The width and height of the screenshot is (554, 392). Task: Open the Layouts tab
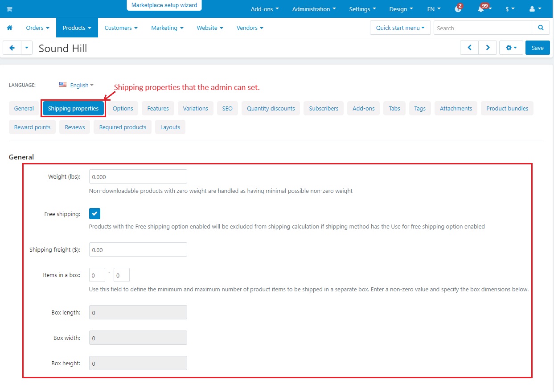tap(170, 127)
